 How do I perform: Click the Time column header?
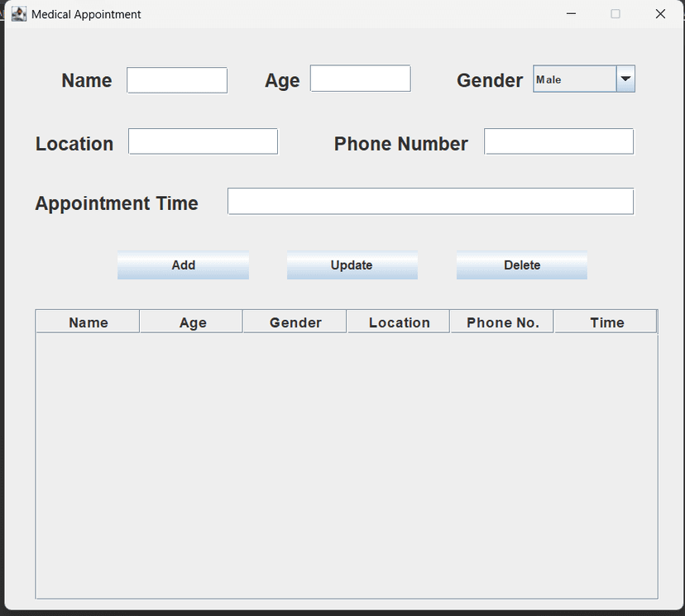coord(605,322)
